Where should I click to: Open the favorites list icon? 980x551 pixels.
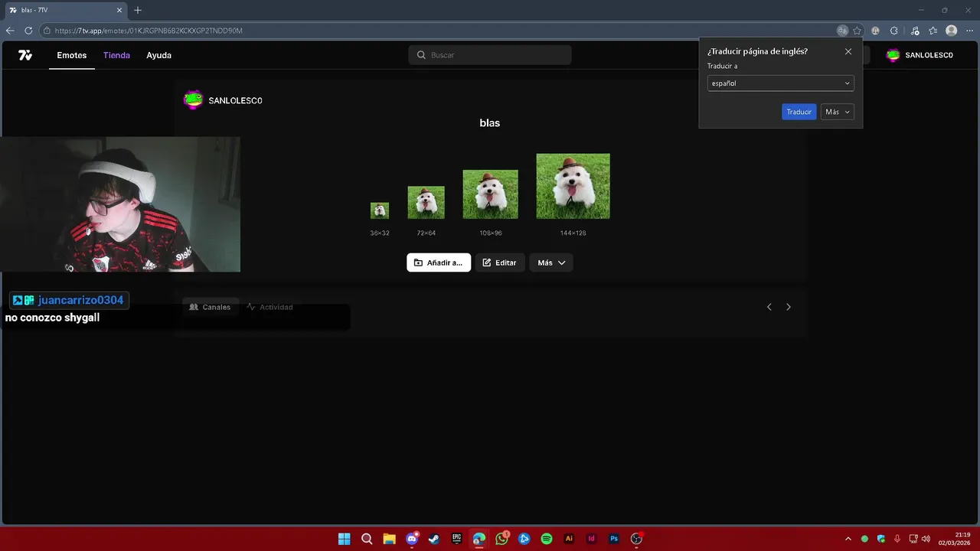coord(933,31)
